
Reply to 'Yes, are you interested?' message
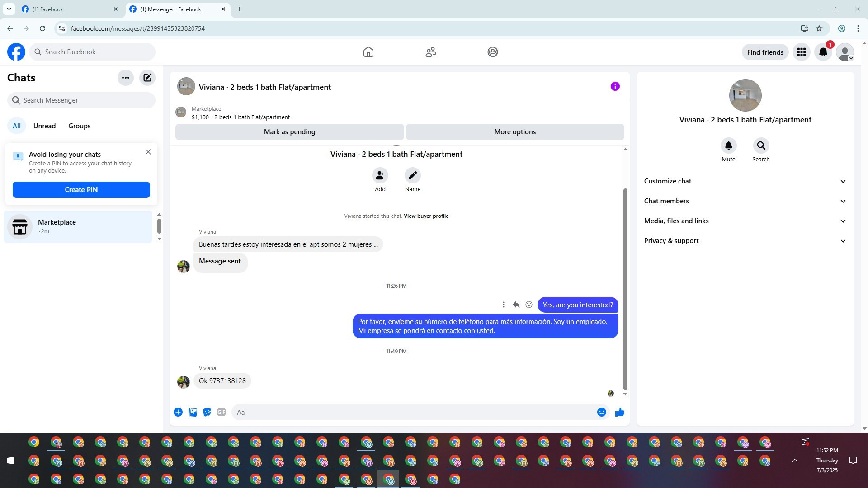[x=516, y=305]
